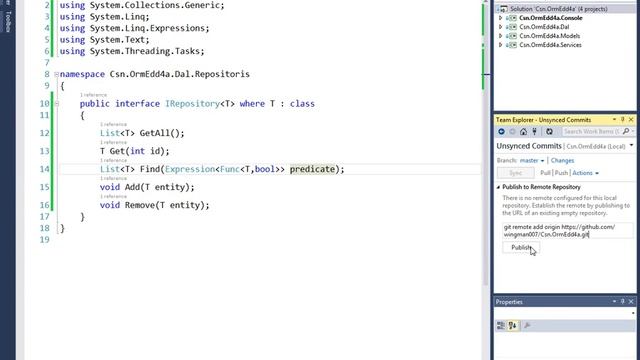Viewport: 640px width, 360px height.
Task: Click the Sync button
Action: (516, 173)
